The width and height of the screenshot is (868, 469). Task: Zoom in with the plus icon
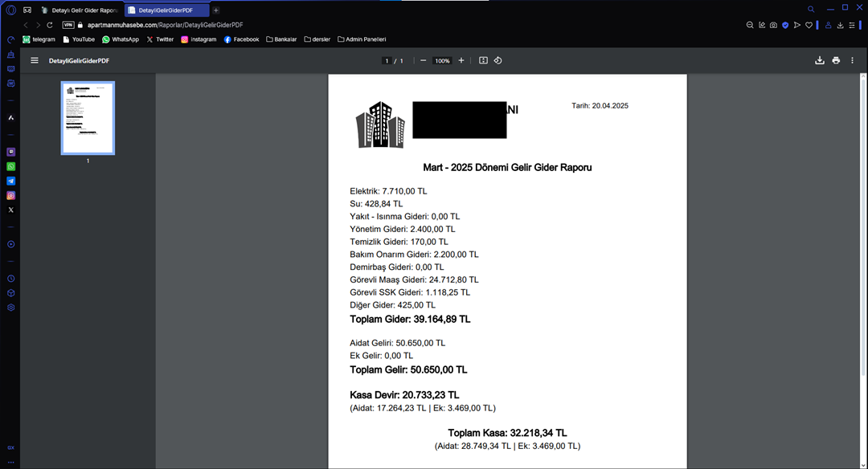461,60
